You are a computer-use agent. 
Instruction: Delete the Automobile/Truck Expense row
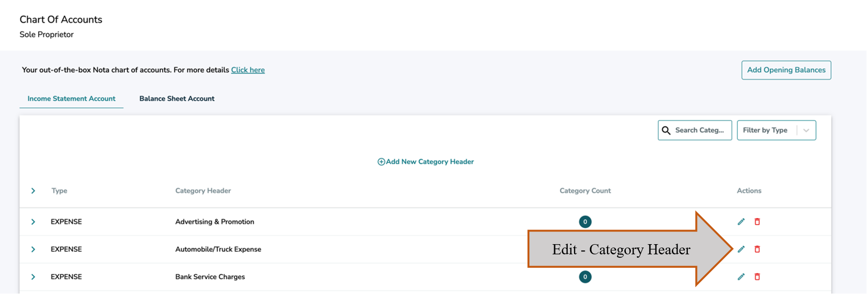pos(757,249)
